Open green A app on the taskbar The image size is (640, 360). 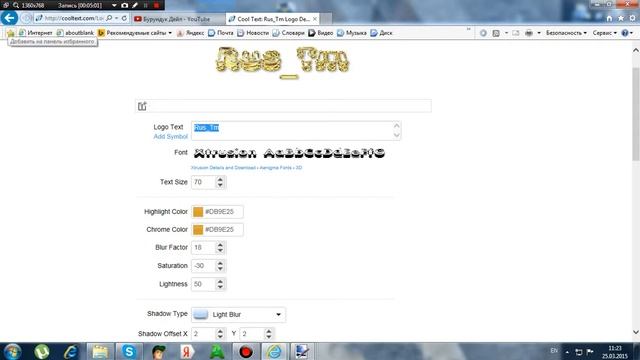pos(217,351)
